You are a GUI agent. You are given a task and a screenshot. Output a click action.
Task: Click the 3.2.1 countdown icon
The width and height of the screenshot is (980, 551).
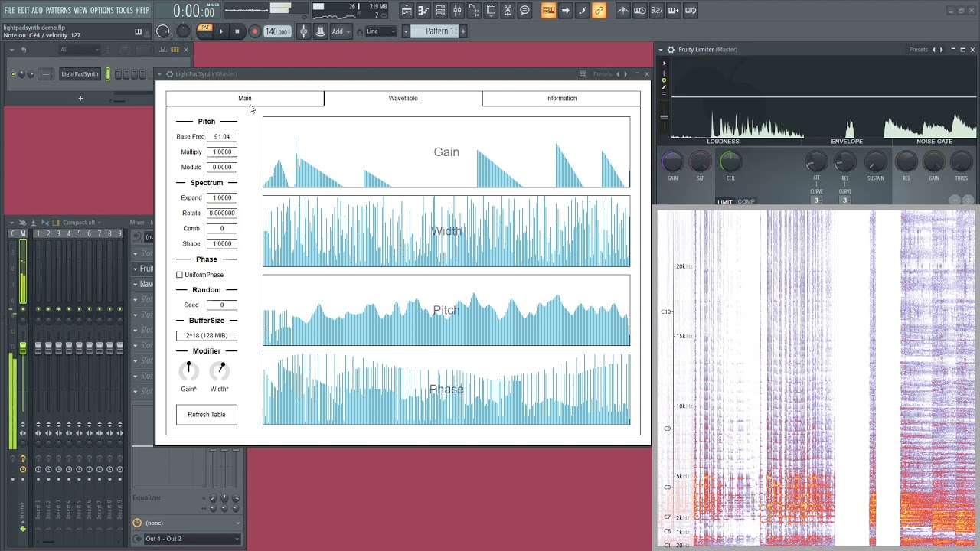click(656, 11)
